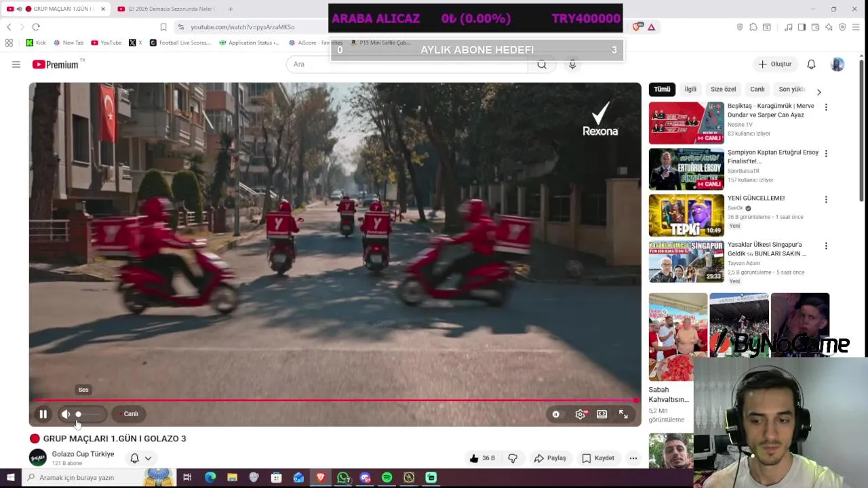Open Kick bookmark
The height and width of the screenshot is (488, 868).
click(36, 43)
